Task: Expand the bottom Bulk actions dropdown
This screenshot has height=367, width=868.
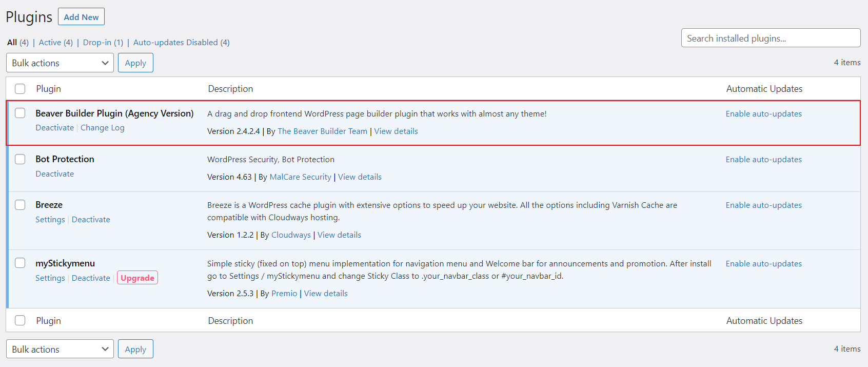Action: pos(60,350)
